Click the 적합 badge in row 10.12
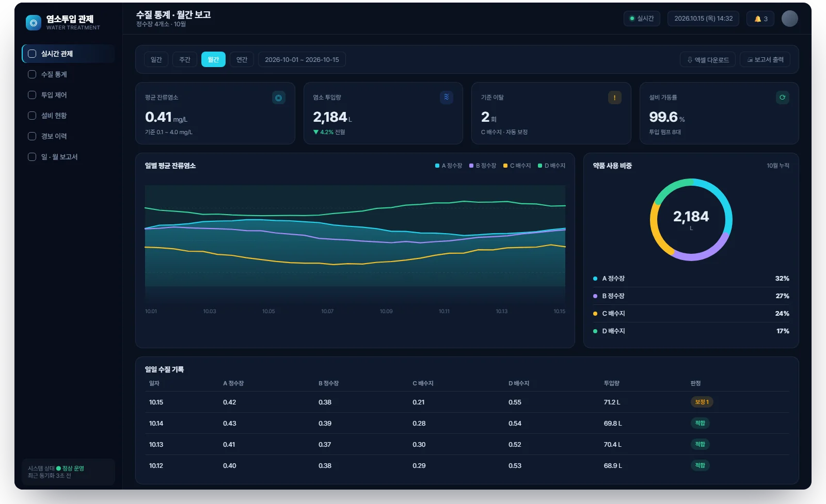 point(700,465)
